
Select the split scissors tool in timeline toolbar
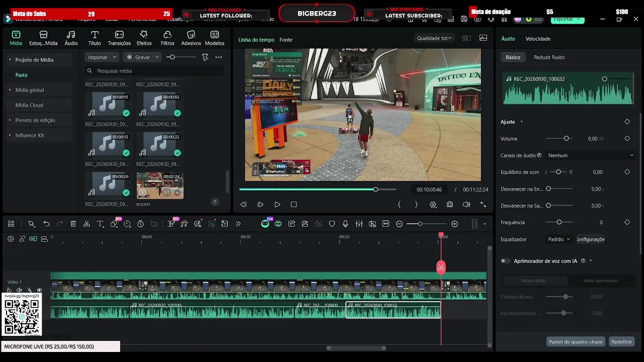(x=87, y=224)
